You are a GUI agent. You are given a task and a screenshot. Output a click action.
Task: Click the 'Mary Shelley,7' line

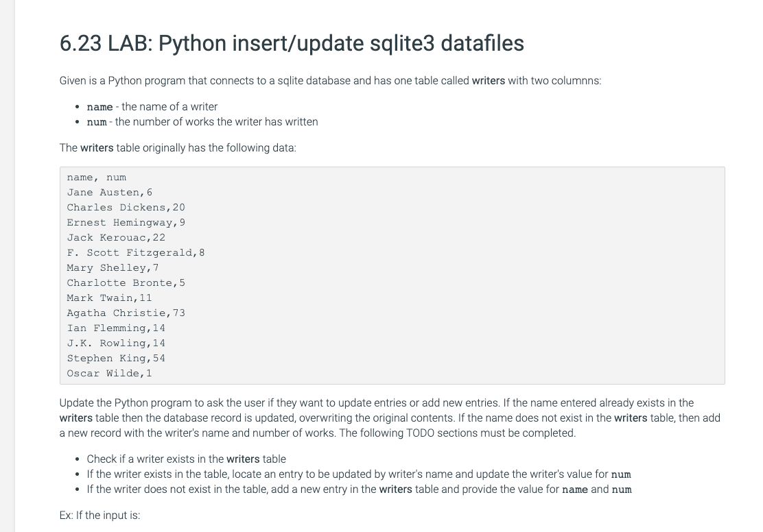pos(113,267)
